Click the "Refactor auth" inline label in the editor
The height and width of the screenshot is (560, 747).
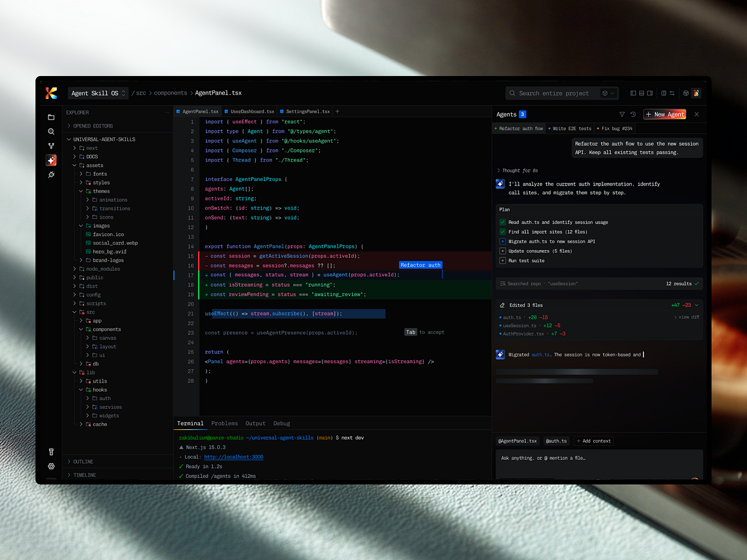(421, 265)
